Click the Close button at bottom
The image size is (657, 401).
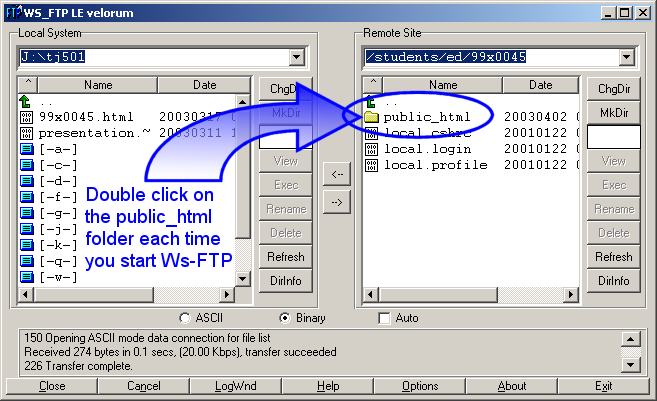[x=52, y=386]
